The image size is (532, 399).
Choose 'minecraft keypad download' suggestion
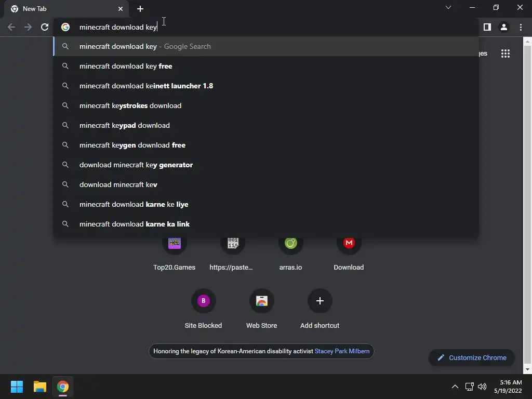pos(266,125)
